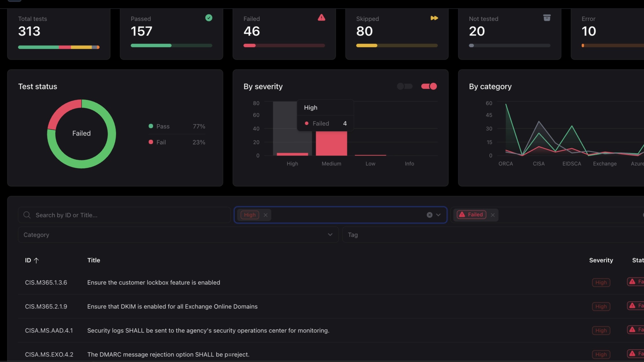Sort by Severity column header
Viewport: 644px width, 362px height.
601,260
